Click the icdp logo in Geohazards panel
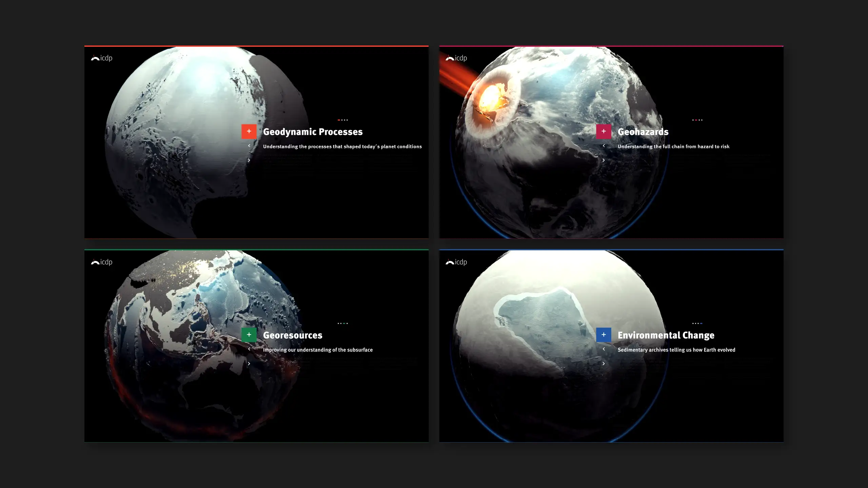This screenshot has height=488, width=868. 456,58
